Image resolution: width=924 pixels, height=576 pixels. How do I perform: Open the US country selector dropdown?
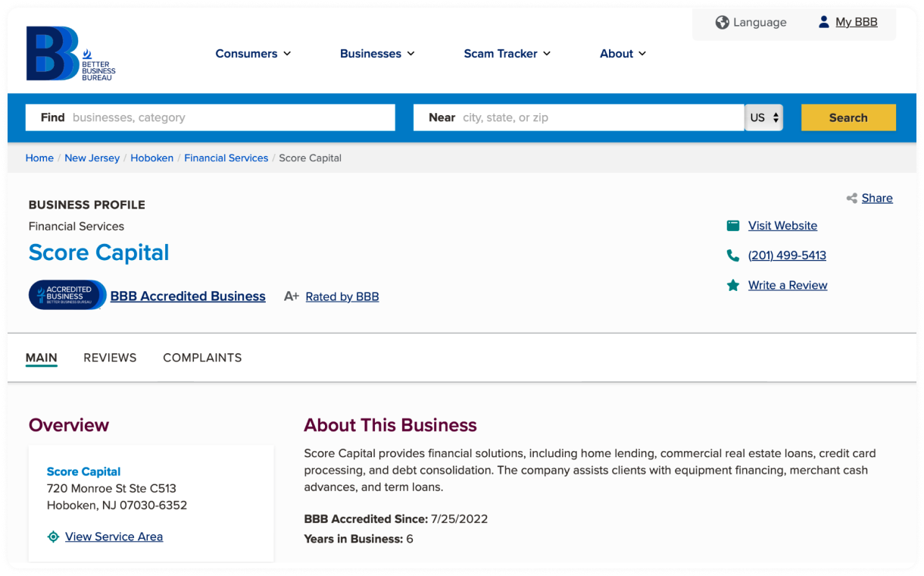click(764, 117)
